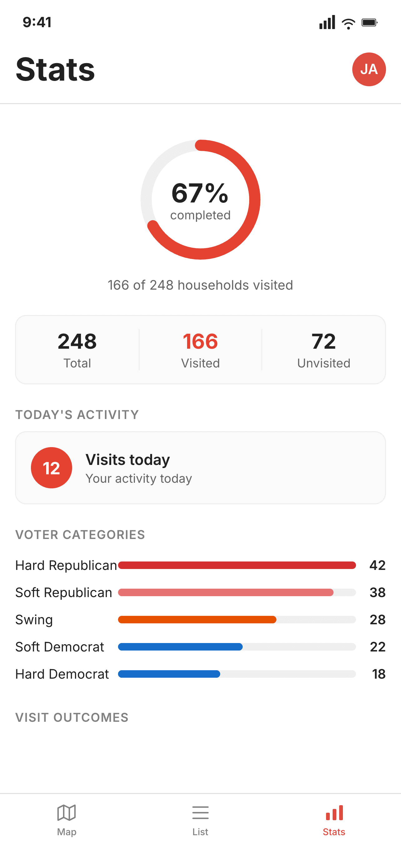Select the List view icon
Image resolution: width=401 pixels, height=868 pixels.
point(200,812)
